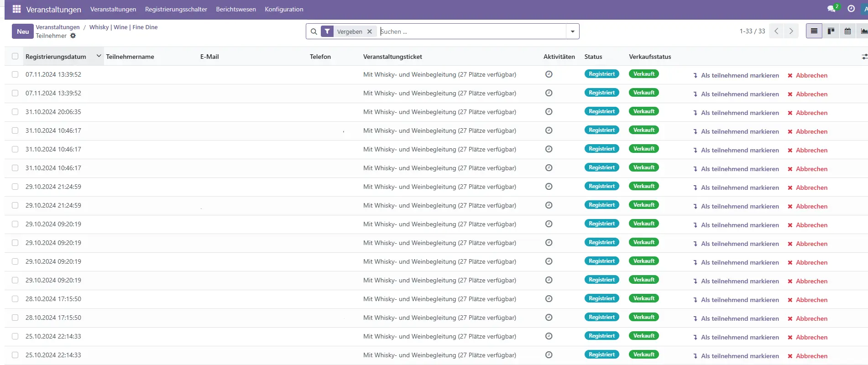Open activity clock for 31.10.2024 10:46:17 first row
The image size is (868, 365).
[549, 130]
